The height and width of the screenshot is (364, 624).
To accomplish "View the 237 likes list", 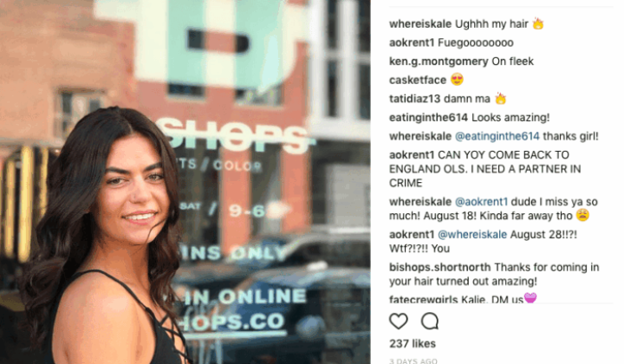I will coord(413,344).
